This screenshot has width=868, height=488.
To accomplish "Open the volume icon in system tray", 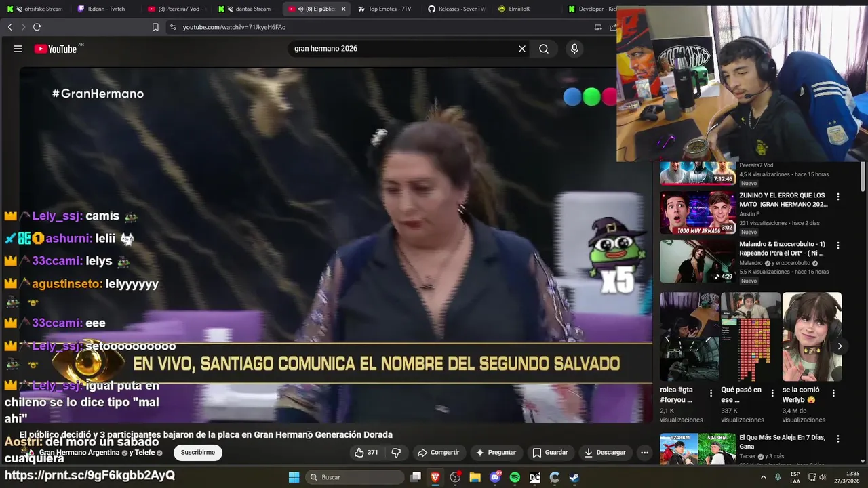I will pos(823,477).
